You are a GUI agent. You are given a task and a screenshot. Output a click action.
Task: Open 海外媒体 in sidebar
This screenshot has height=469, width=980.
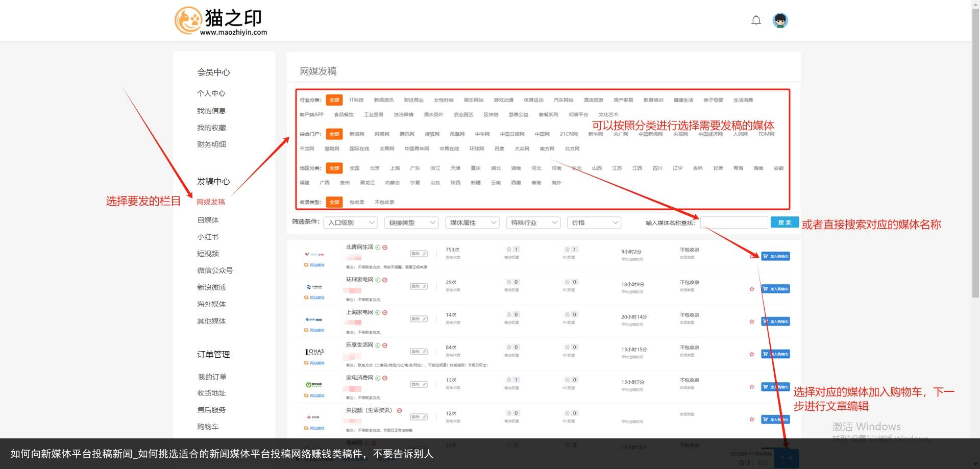pyautogui.click(x=211, y=304)
